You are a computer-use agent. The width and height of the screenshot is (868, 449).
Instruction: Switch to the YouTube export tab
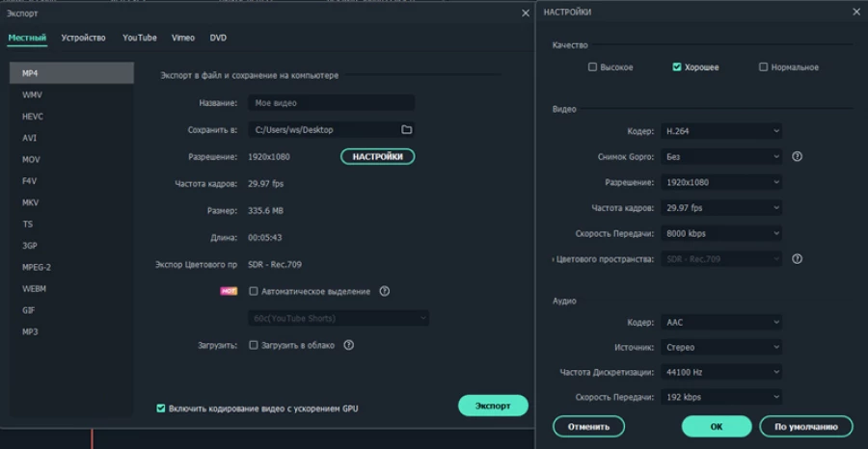(139, 38)
